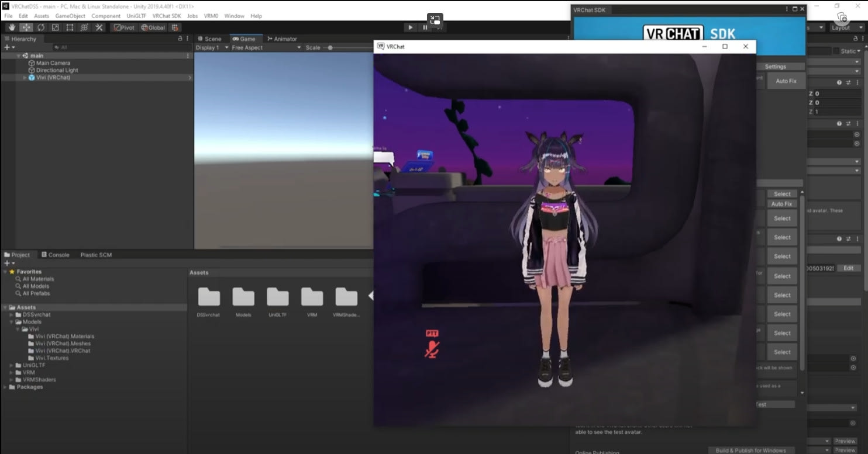Image resolution: width=868 pixels, height=454 pixels.
Task: Open the VRChat SDK menu
Action: tap(167, 16)
